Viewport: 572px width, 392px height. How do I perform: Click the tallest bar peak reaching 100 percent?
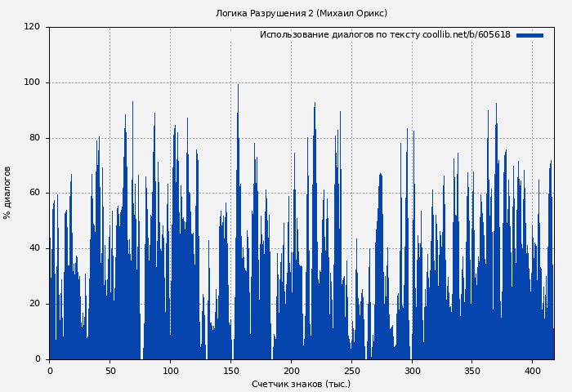[x=238, y=86]
